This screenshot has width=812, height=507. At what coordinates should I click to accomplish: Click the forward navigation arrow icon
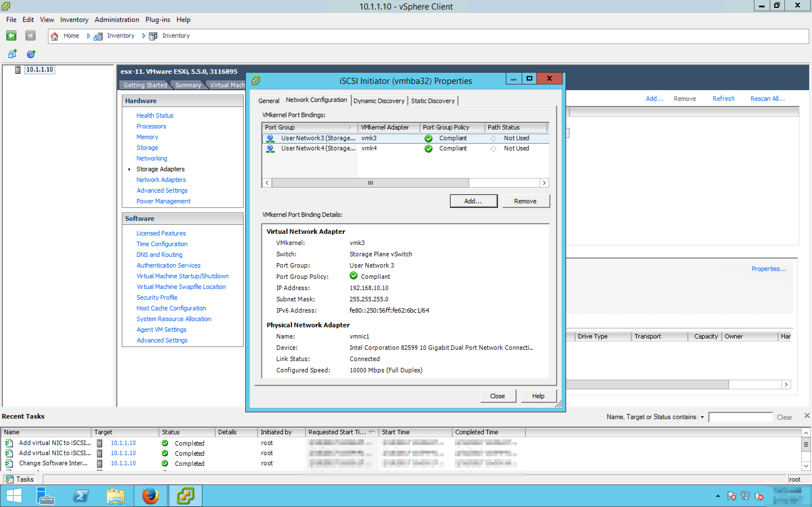30,35
